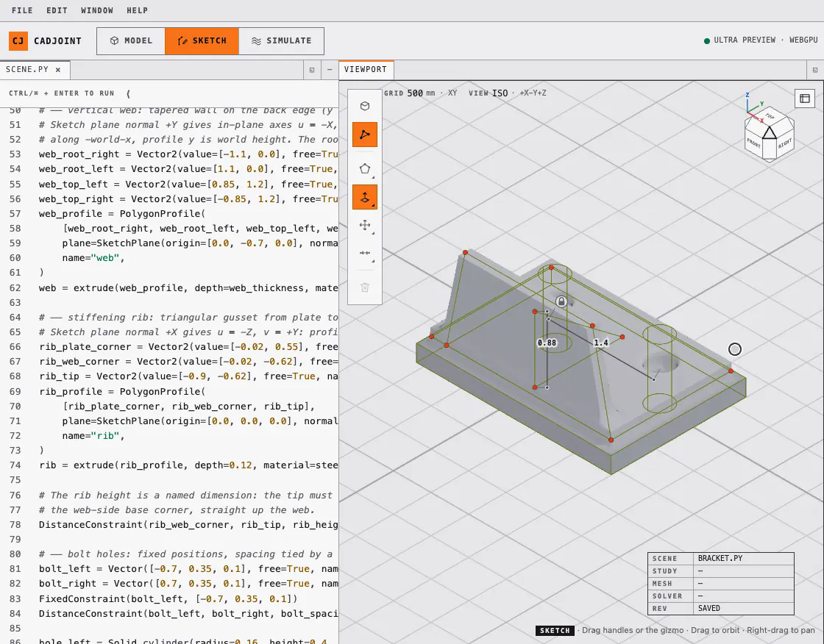Select the VIEWPORT tab
Image resolution: width=824 pixels, height=644 pixels.
click(366, 70)
